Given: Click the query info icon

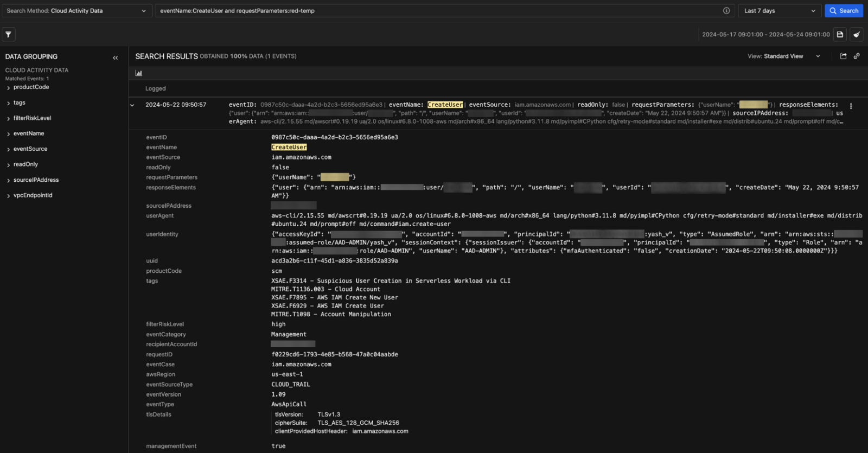Looking at the screenshot, I should [726, 11].
